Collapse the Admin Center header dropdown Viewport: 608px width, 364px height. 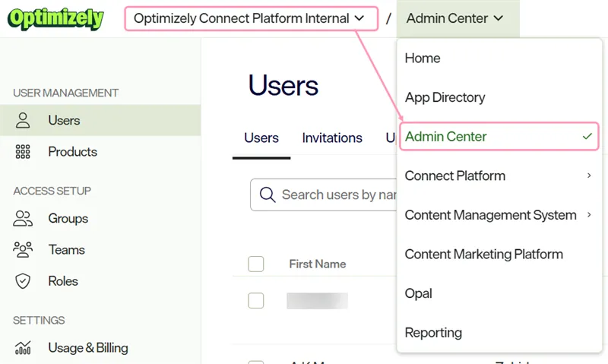click(458, 18)
